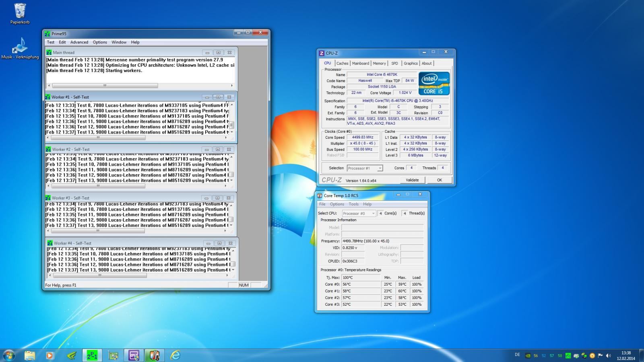The image size is (644, 362).
Task: Open the Test menu in Prime95
Action: point(51,42)
